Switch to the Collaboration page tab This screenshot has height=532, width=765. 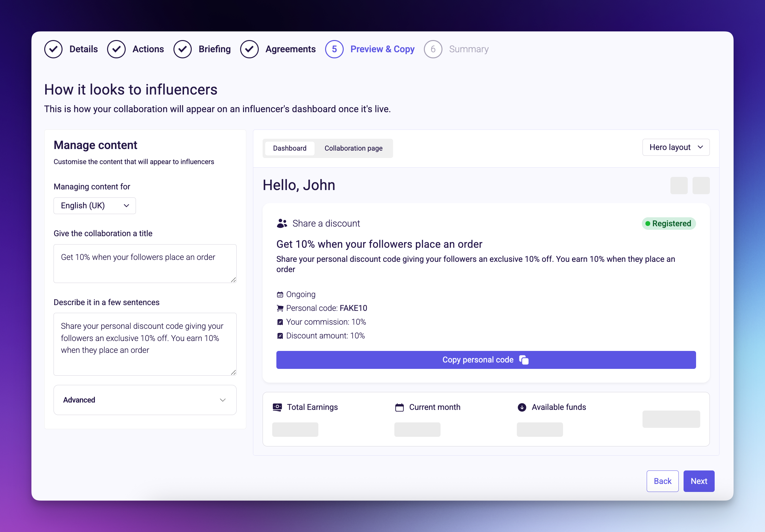coord(353,148)
